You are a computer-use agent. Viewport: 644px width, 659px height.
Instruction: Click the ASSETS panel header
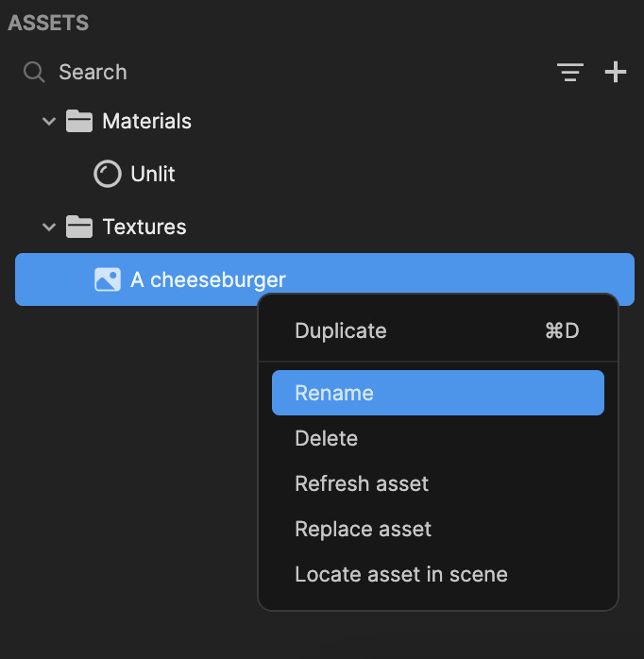tap(48, 23)
